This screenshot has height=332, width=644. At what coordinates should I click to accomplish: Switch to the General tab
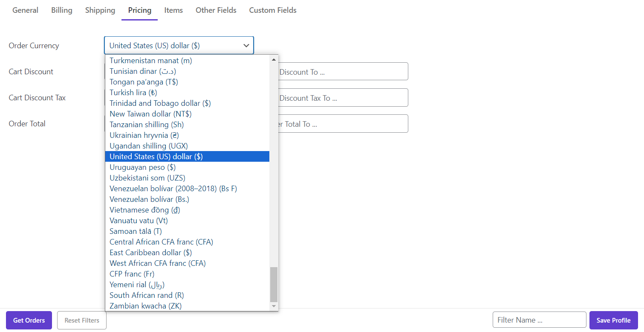pos(25,10)
